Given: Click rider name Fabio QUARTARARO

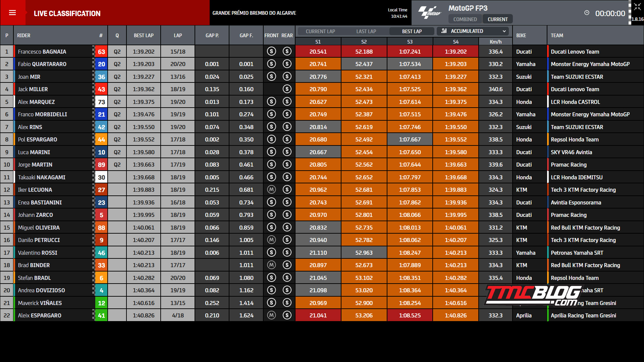Looking at the screenshot, I should click(x=42, y=64).
